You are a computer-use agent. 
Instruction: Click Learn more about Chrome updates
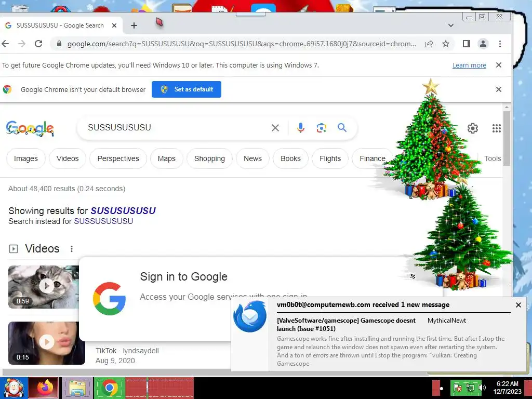point(469,65)
